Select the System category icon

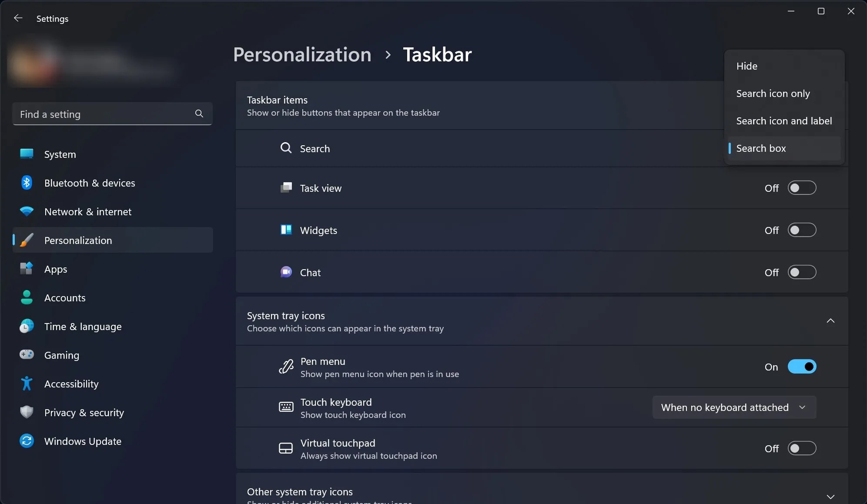tap(26, 154)
